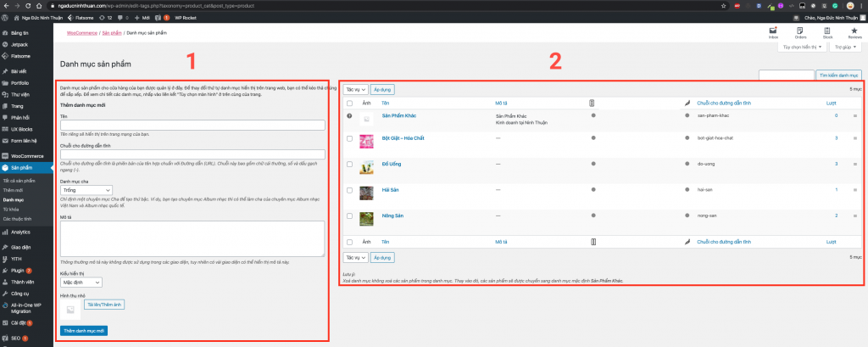Tick the select-all checkbox in table header

(349, 104)
